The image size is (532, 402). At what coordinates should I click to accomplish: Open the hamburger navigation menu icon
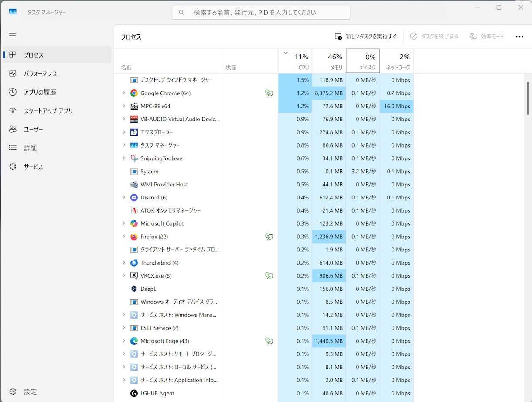tap(12, 36)
